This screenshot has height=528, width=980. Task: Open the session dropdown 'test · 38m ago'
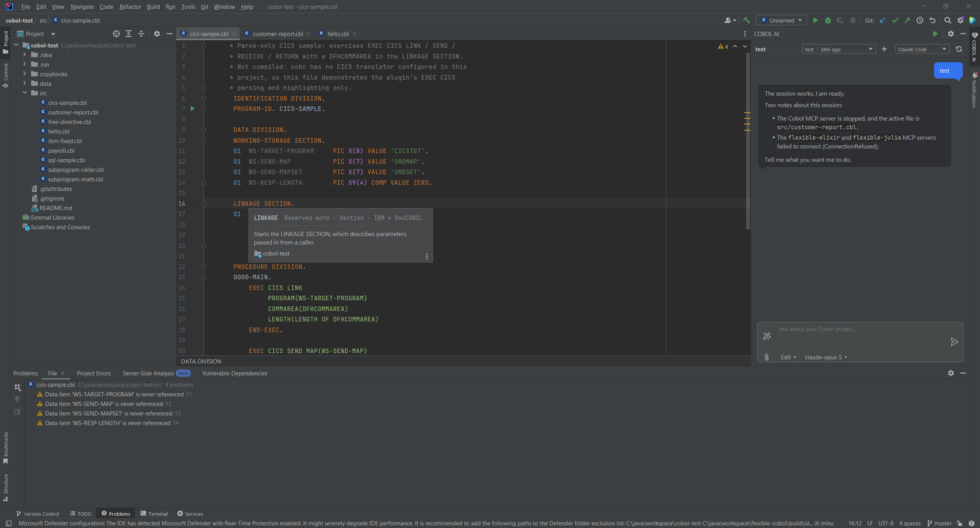click(x=839, y=49)
